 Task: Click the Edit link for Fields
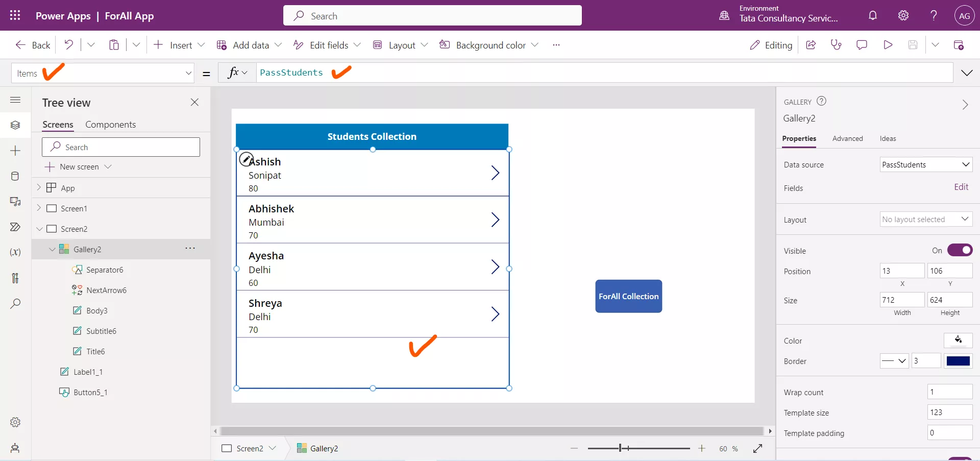pyautogui.click(x=961, y=187)
